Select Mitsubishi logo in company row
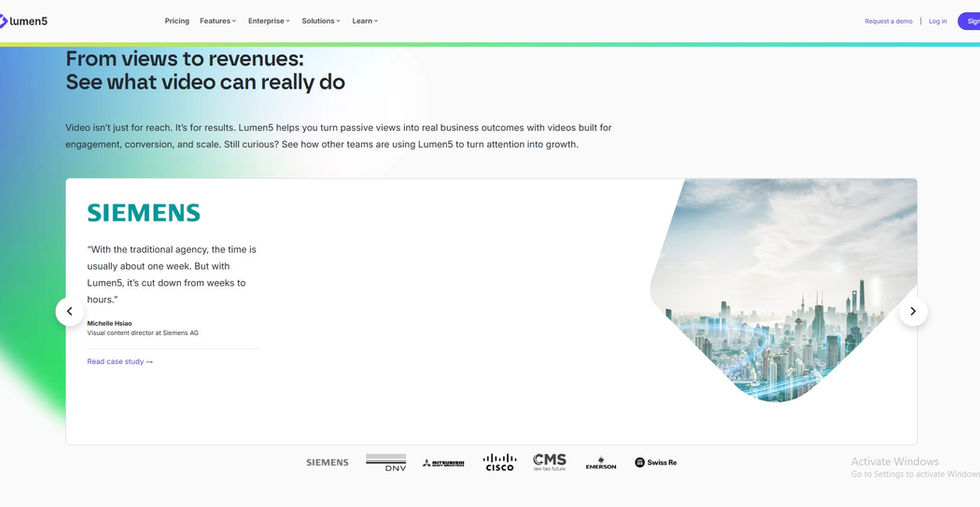Viewport: 980px width, 507px height. (x=443, y=463)
